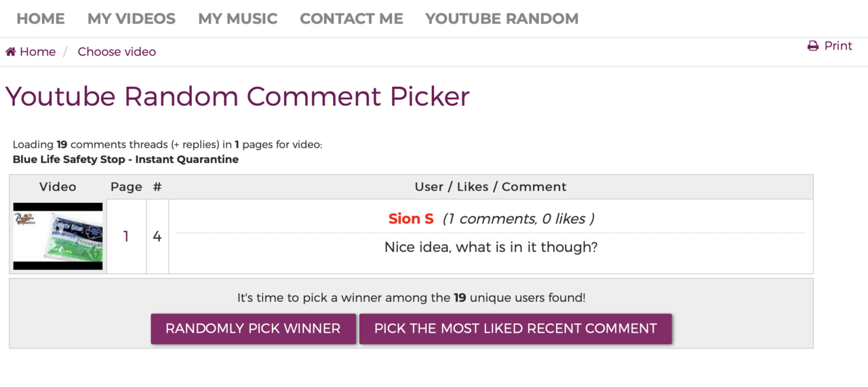Click the Youtube Random Comment Picker heading
The width and height of the screenshot is (868, 387).
237,96
